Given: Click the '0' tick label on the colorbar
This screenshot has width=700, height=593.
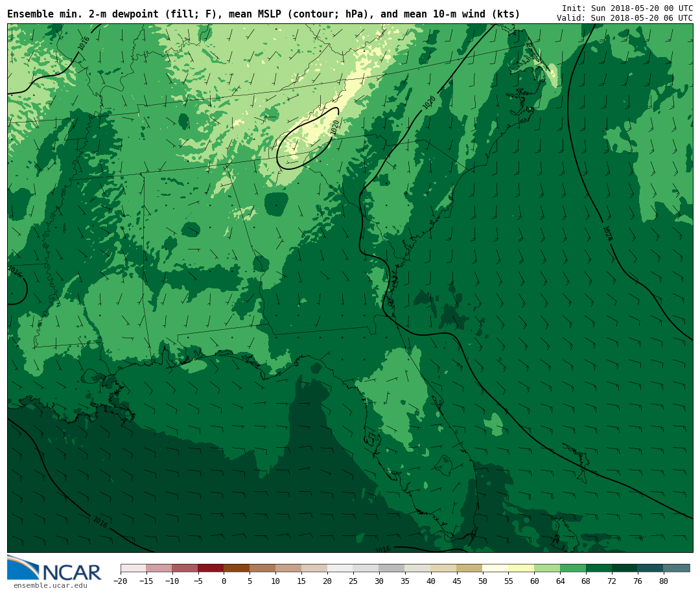Looking at the screenshot, I should point(224,581).
